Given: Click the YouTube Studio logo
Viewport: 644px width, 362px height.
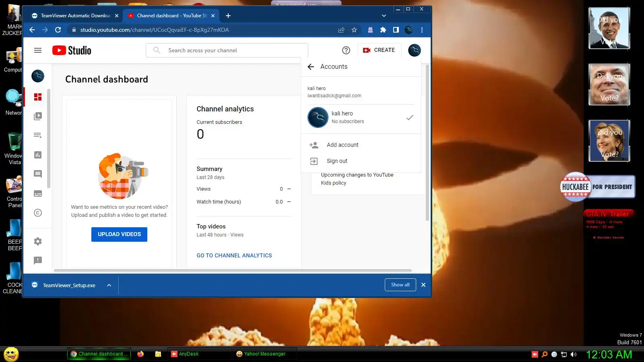Looking at the screenshot, I should pyautogui.click(x=72, y=50).
